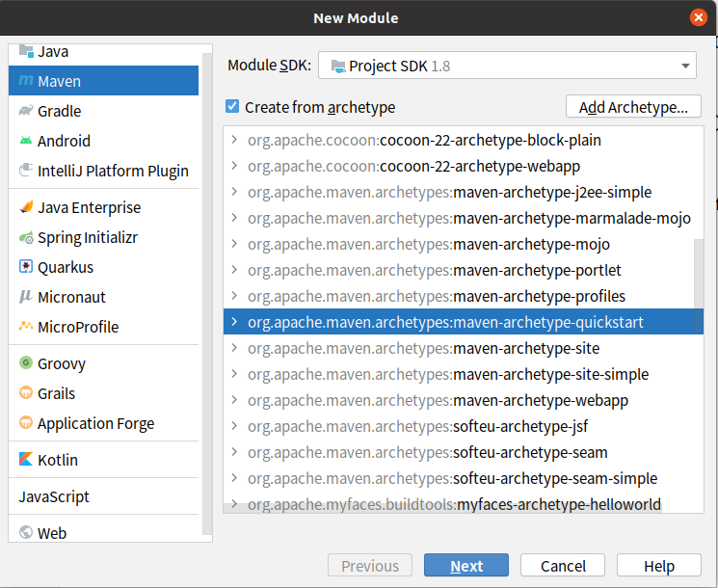Select maven-archetype-site-simple archetype row
This screenshot has height=588, width=718.
[x=464, y=374]
